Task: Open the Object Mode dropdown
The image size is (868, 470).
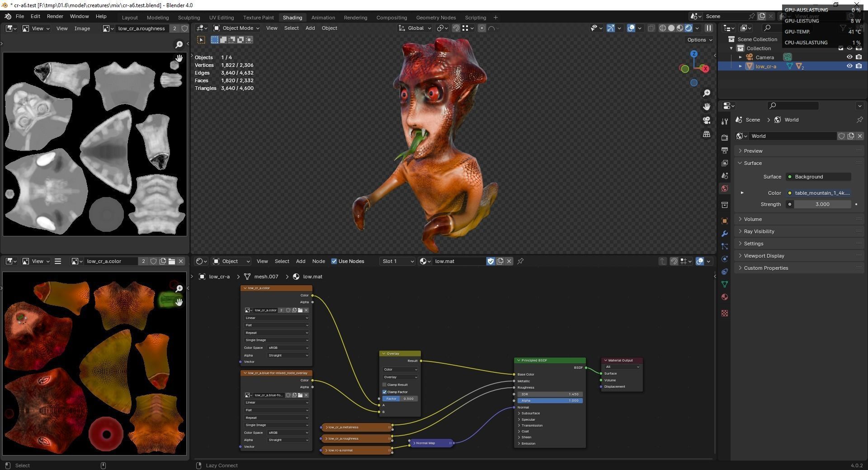Action: point(236,28)
